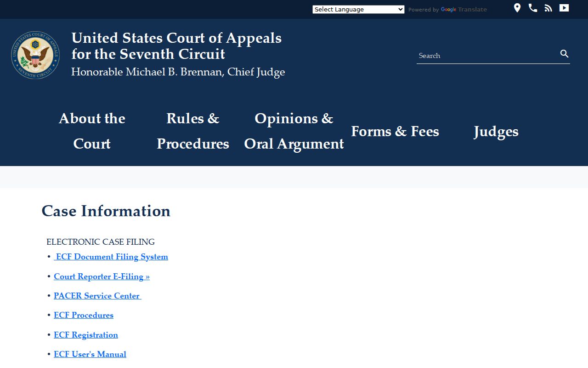Click the Seventh Circuit court seal logo
Viewport: 588px width, 368px height.
point(35,55)
